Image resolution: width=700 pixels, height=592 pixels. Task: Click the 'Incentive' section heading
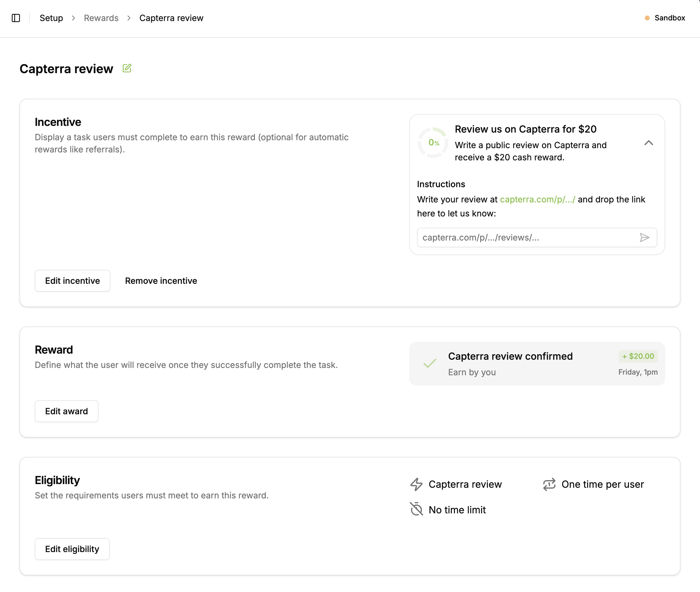pos(58,122)
